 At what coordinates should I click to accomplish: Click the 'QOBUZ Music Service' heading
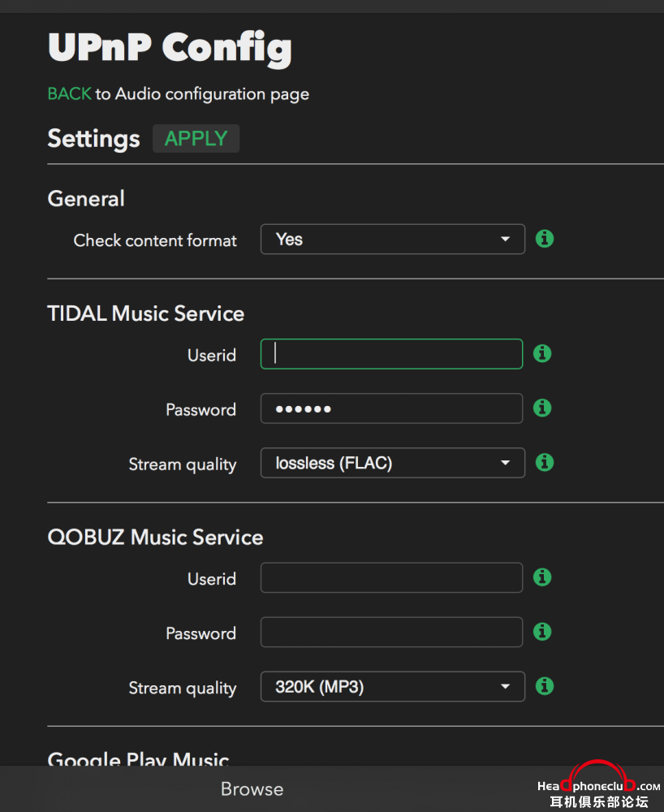[155, 537]
